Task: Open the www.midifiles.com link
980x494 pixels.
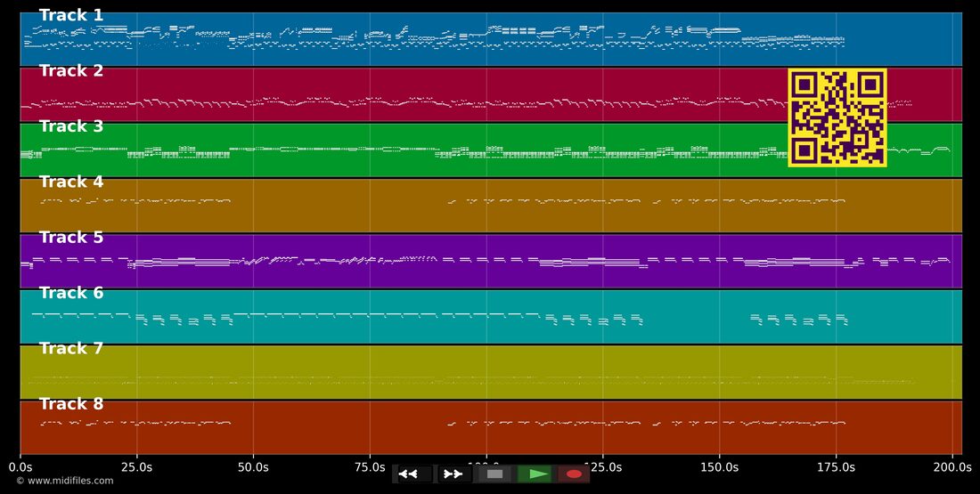Action: 65,481
